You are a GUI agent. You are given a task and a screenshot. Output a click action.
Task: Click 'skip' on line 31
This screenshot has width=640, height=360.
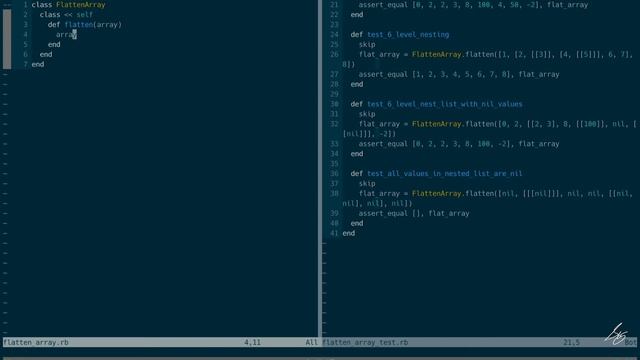click(367, 114)
